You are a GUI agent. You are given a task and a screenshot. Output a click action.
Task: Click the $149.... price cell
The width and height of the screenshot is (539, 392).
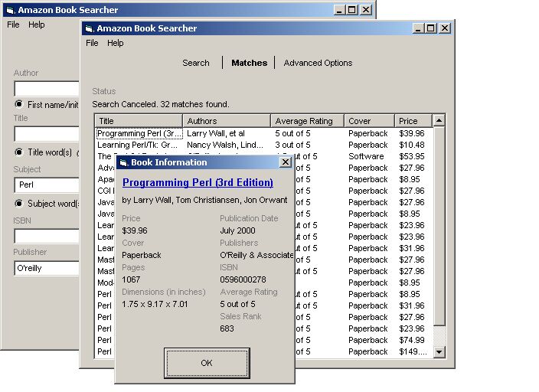413,351
